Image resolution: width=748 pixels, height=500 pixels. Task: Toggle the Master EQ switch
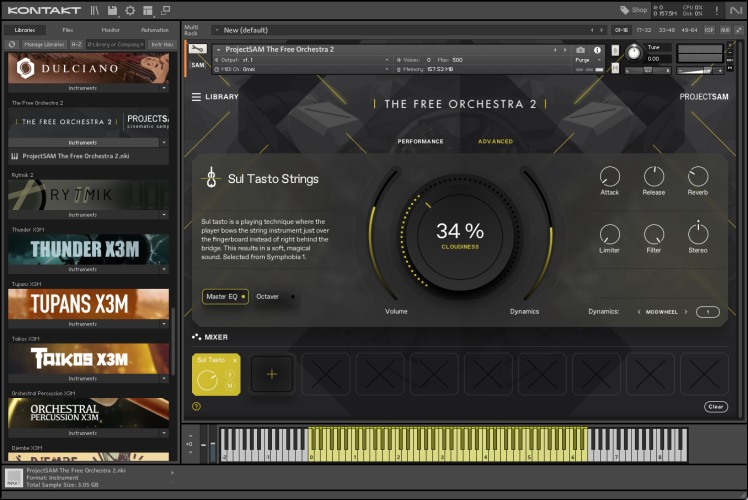click(225, 296)
